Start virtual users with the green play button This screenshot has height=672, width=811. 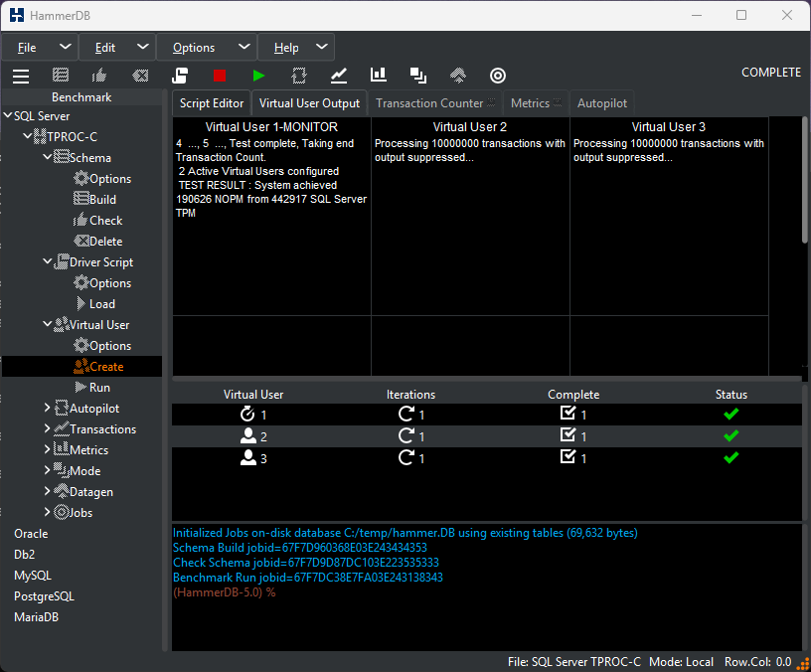pos(259,76)
